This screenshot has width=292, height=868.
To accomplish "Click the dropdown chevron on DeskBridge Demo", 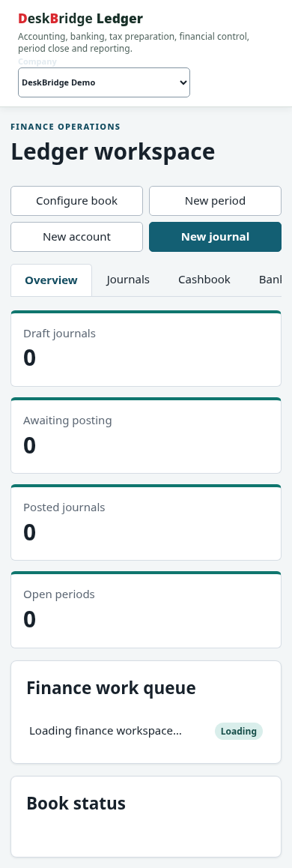I will (183, 82).
